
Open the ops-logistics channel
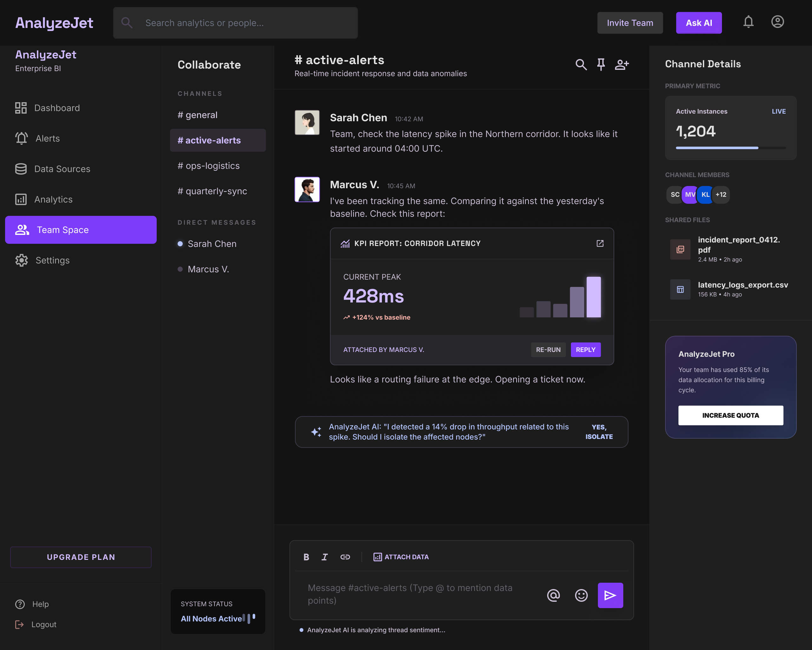pyautogui.click(x=209, y=165)
